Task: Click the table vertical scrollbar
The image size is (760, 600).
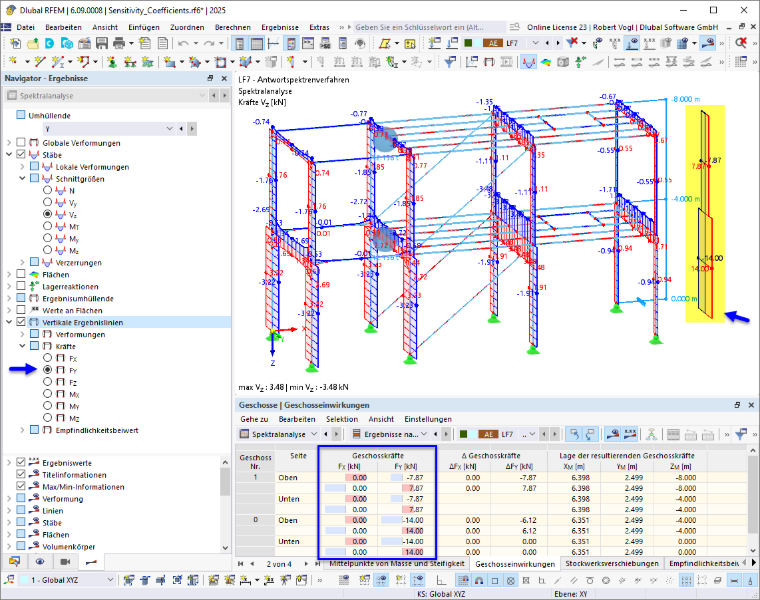Action: pos(753,500)
